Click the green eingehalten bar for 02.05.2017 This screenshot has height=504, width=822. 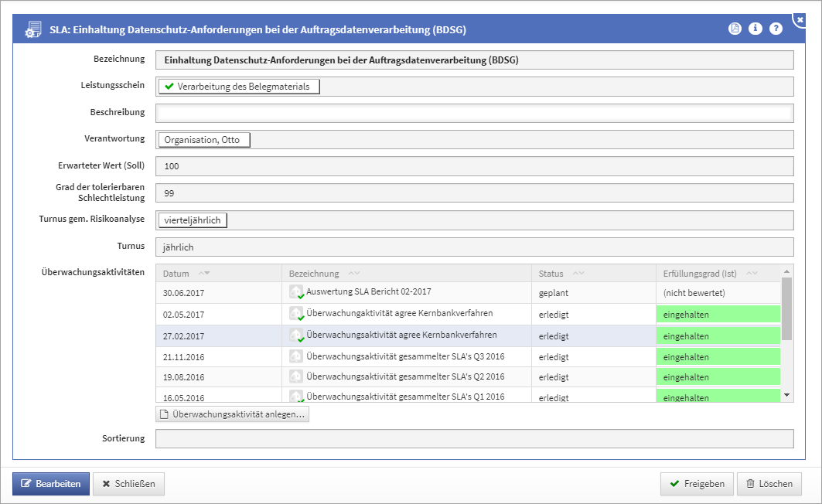point(718,314)
